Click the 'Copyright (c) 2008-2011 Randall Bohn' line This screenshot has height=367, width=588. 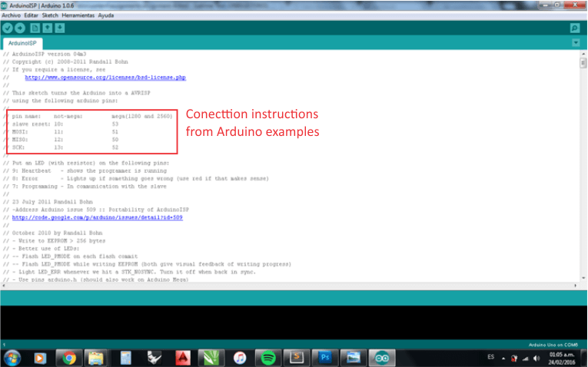65,61
